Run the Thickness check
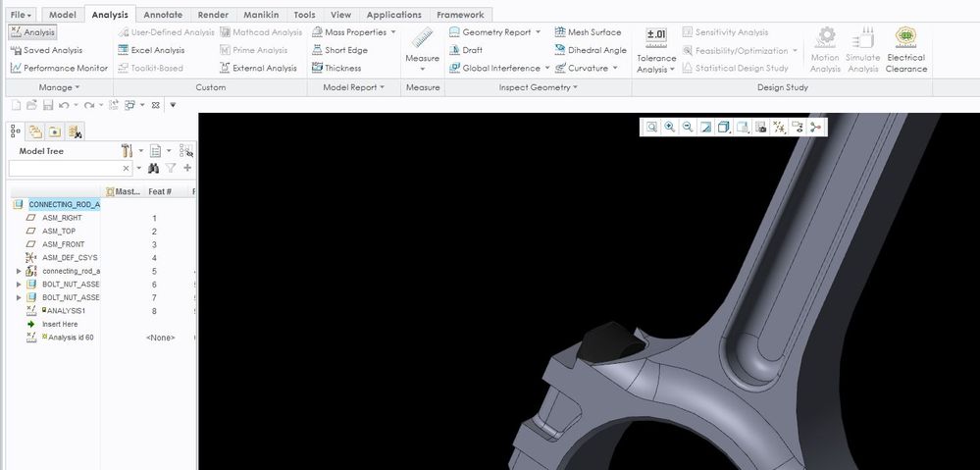Image resolution: width=980 pixels, height=470 pixels. pos(336,68)
